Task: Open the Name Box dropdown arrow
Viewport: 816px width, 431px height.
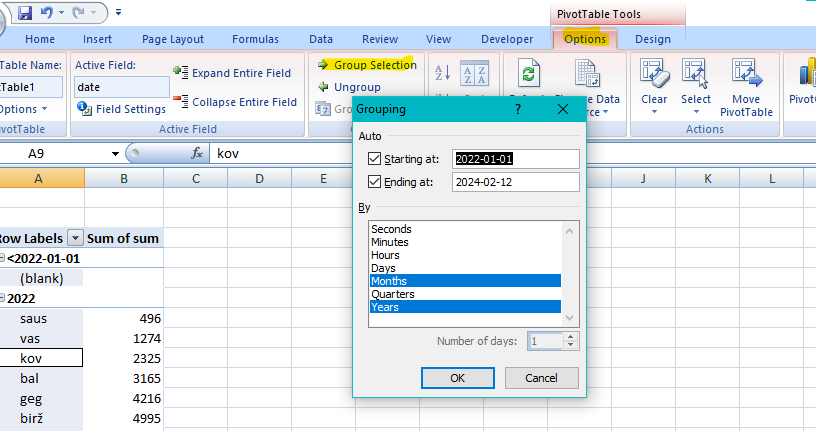Action: (116, 154)
